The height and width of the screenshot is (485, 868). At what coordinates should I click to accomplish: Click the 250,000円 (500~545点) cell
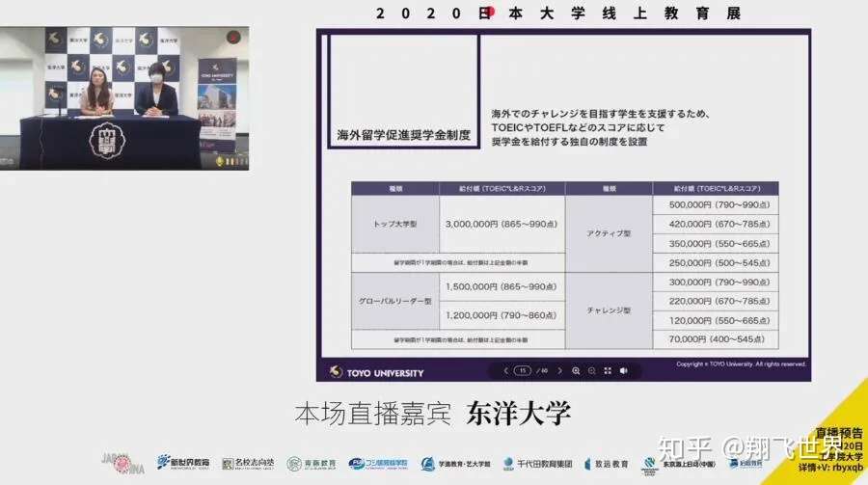[x=716, y=263]
